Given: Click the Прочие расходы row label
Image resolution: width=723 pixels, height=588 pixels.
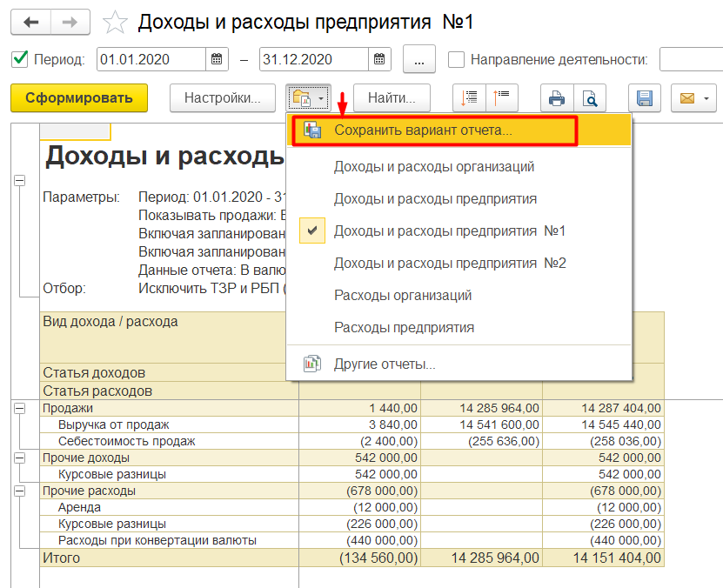Looking at the screenshot, I should coord(89,491).
